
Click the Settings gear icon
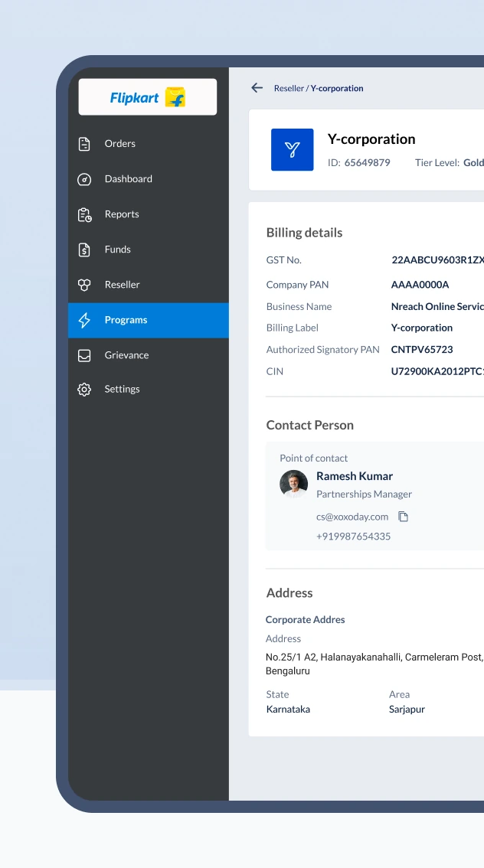(x=84, y=389)
